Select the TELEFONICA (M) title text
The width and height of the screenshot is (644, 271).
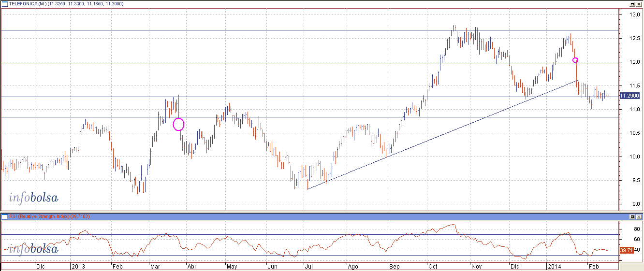pos(28,3)
